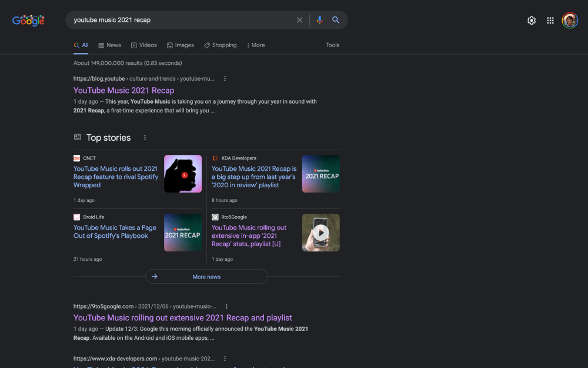Image resolution: width=588 pixels, height=368 pixels.
Task: Open the Settings gear
Action: tap(532, 21)
